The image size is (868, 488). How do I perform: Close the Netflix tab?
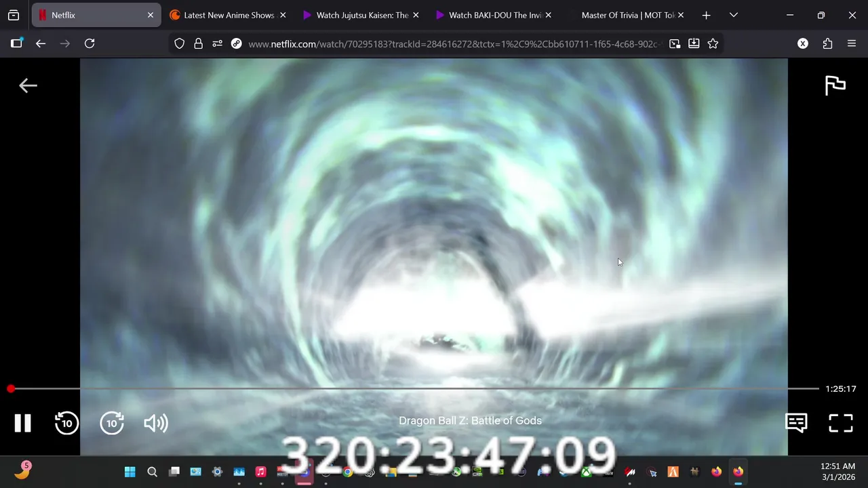(151, 15)
